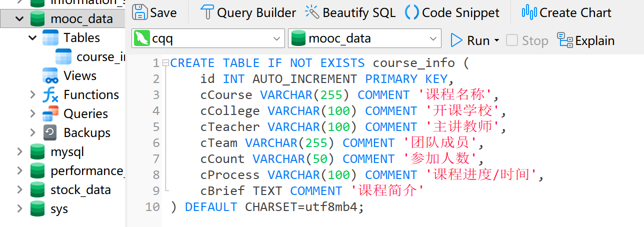
Task: Click line number 10 in the gutter
Action: coord(152,207)
